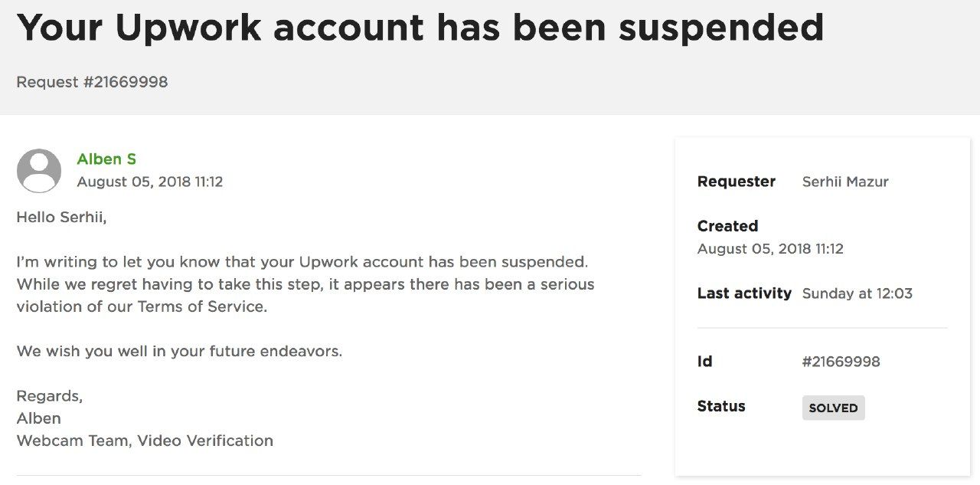Click the Last activity label

tap(744, 293)
